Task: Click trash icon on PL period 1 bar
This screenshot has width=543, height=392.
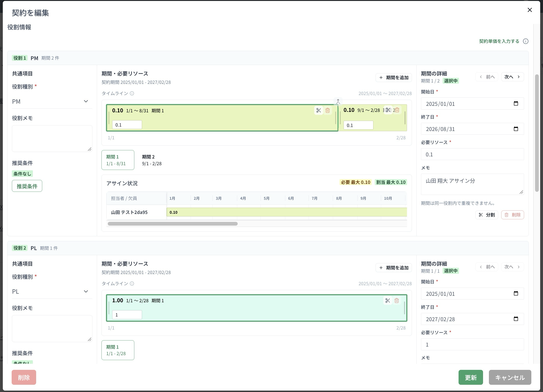Action: tap(397, 301)
